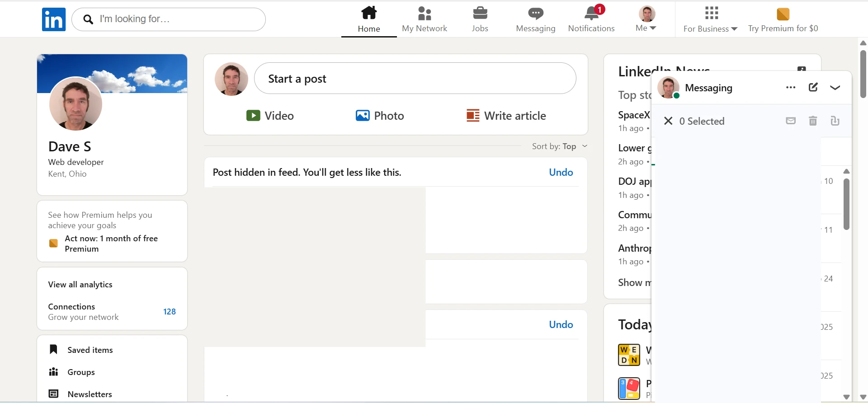868x403 pixels.
Task: Click the avatar beside Start a post
Action: tap(231, 79)
